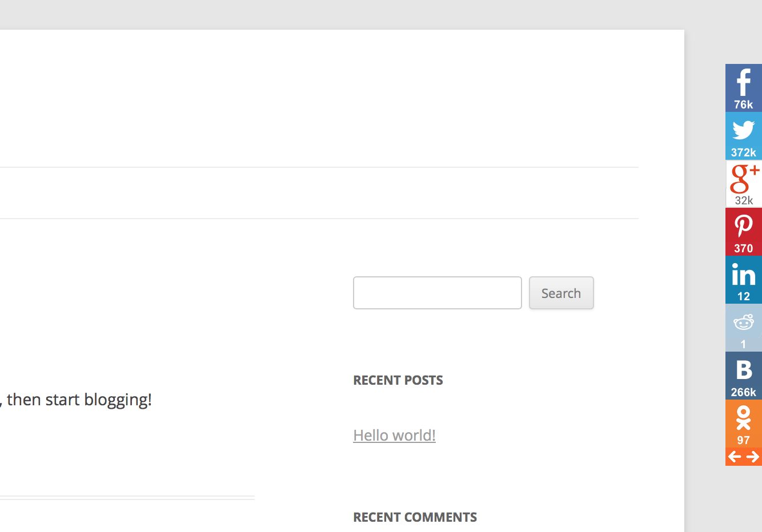The width and height of the screenshot is (762, 532).
Task: Click the 12 LinkedIn share count
Action: click(743, 296)
